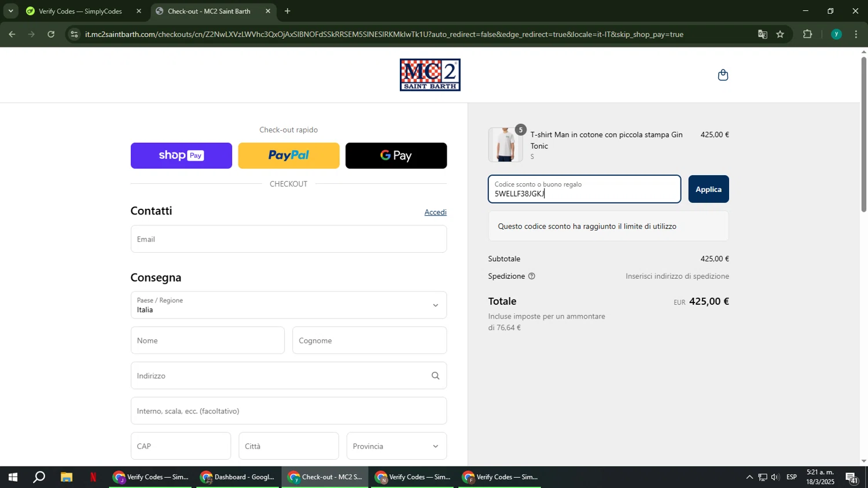Screen dimensions: 868x488
Task: Click the Interno, scala, ecc. field
Action: point(289,411)
